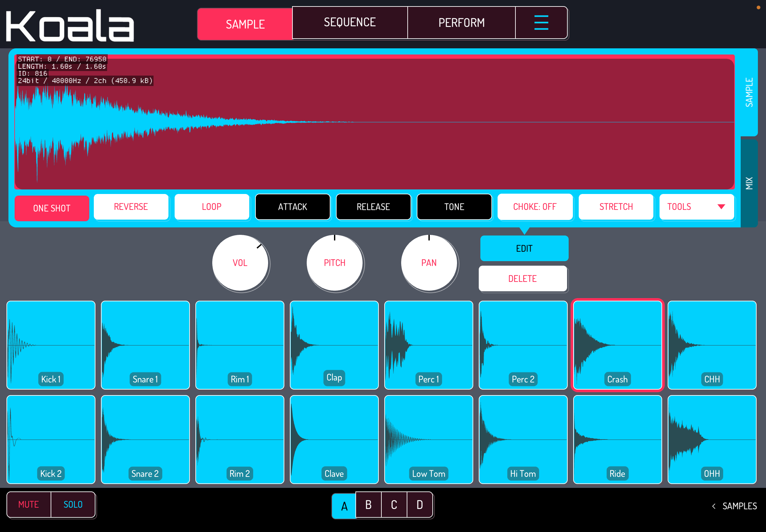
Task: Click the Koala logo
Action: point(70,26)
